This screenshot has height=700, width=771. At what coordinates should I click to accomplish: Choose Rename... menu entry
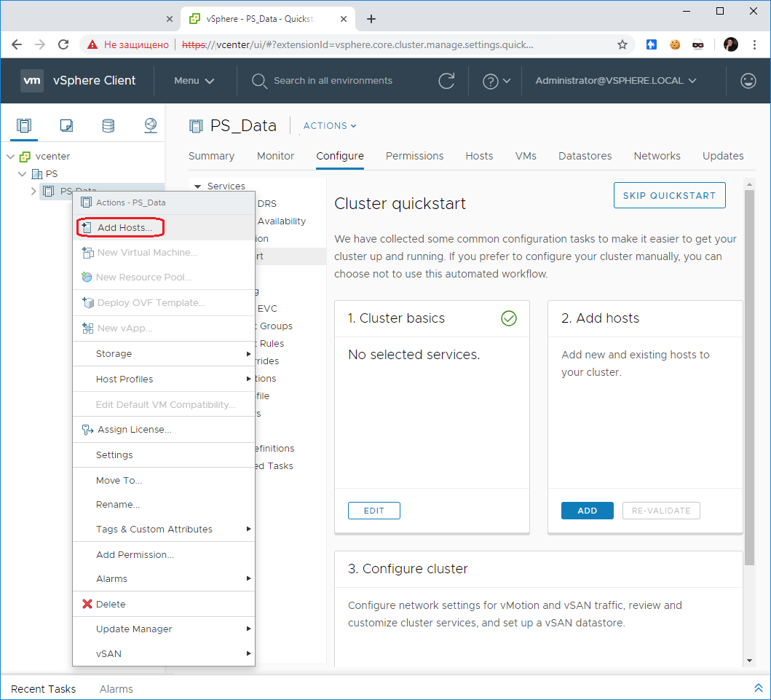point(164,504)
